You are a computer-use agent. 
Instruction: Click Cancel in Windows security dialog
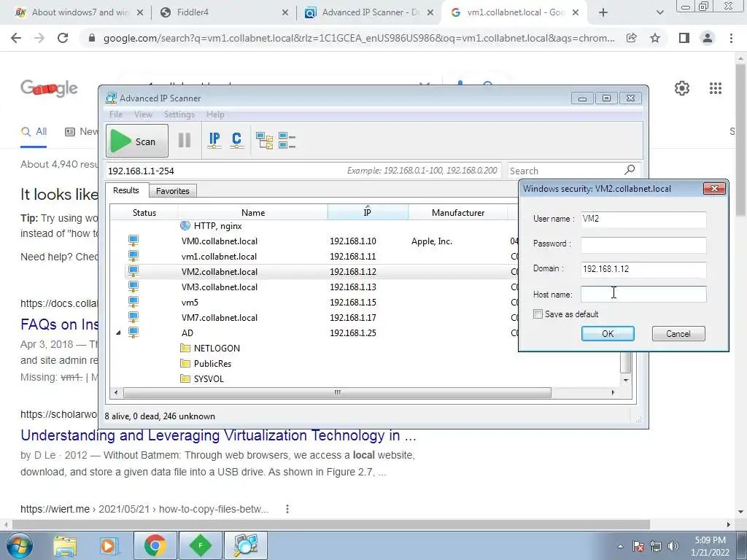point(678,334)
